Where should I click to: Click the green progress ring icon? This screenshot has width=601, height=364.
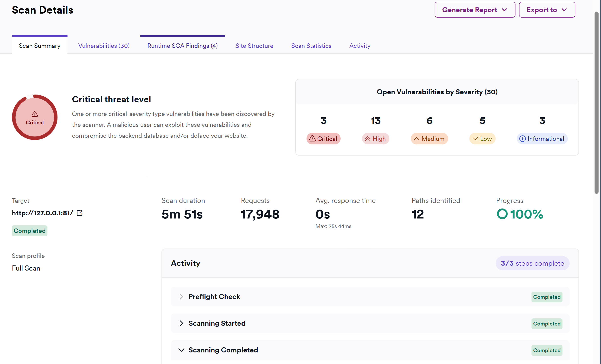502,214
